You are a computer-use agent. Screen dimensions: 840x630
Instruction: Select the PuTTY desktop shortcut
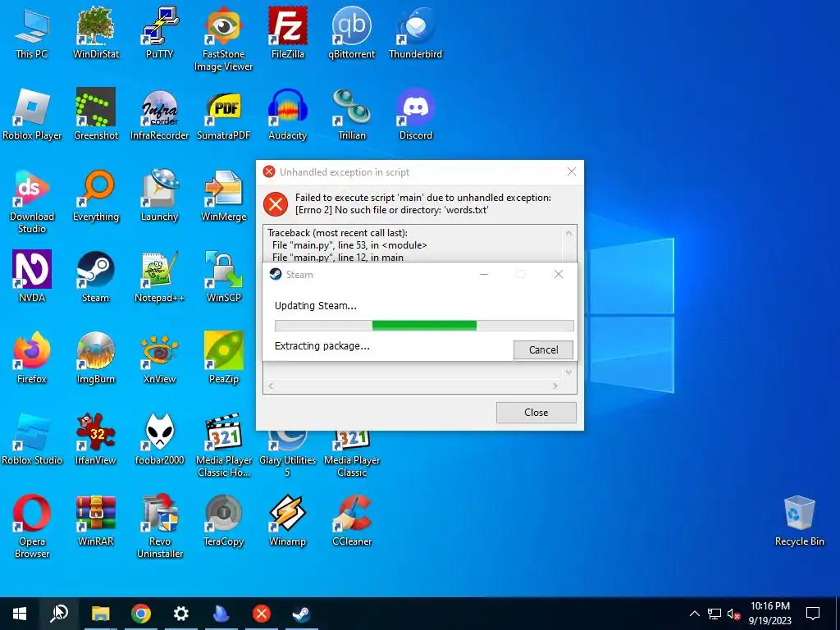160,33
